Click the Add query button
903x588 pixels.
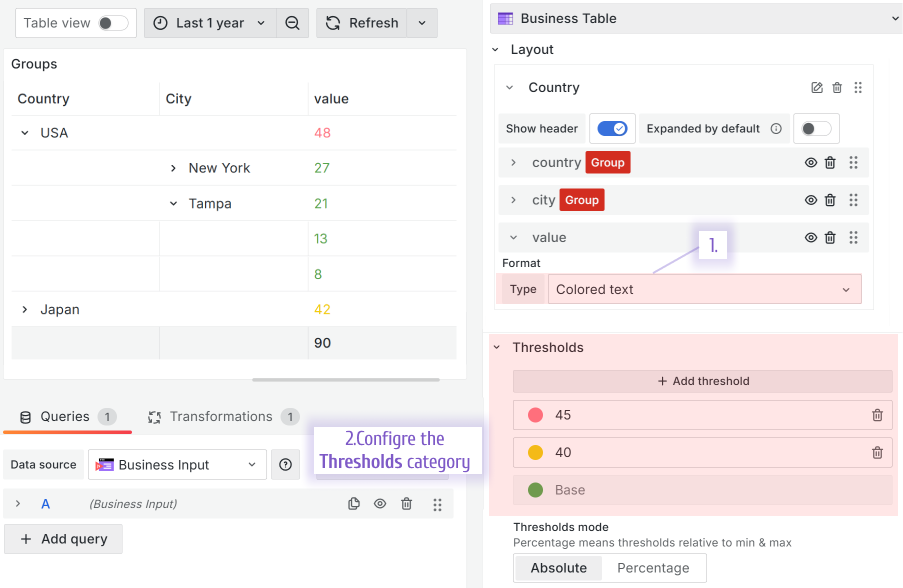[x=64, y=539]
